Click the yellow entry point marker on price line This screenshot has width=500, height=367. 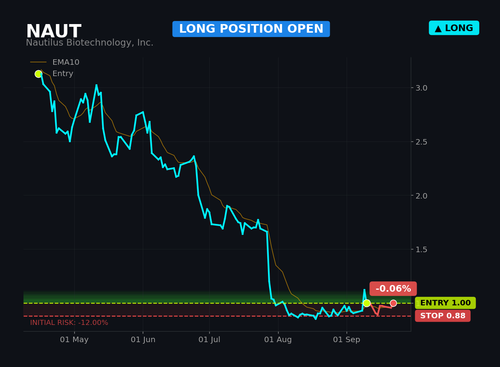point(367,303)
